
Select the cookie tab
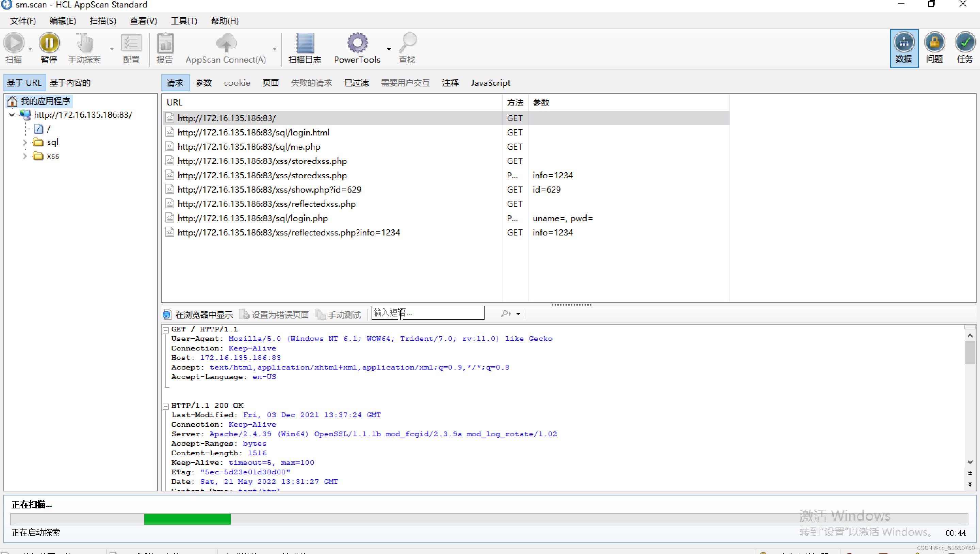click(237, 83)
